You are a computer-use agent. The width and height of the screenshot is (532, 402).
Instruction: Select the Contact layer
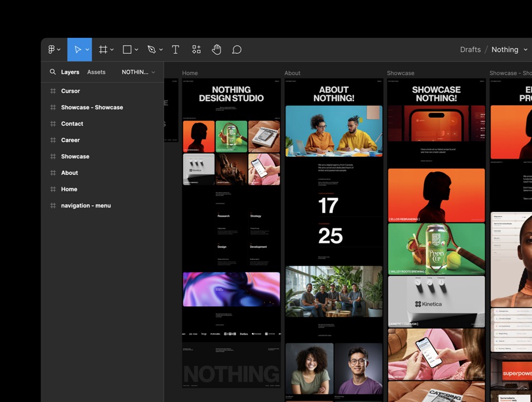pos(72,124)
